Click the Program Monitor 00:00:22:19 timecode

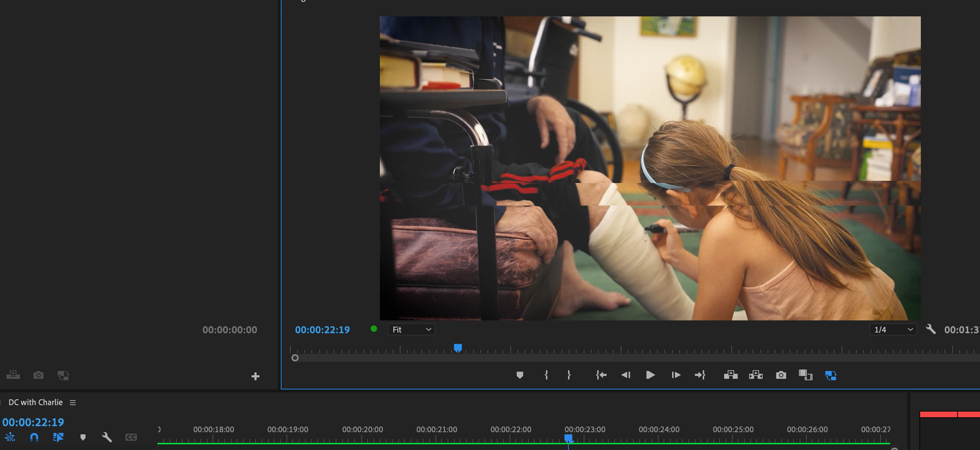tap(322, 330)
